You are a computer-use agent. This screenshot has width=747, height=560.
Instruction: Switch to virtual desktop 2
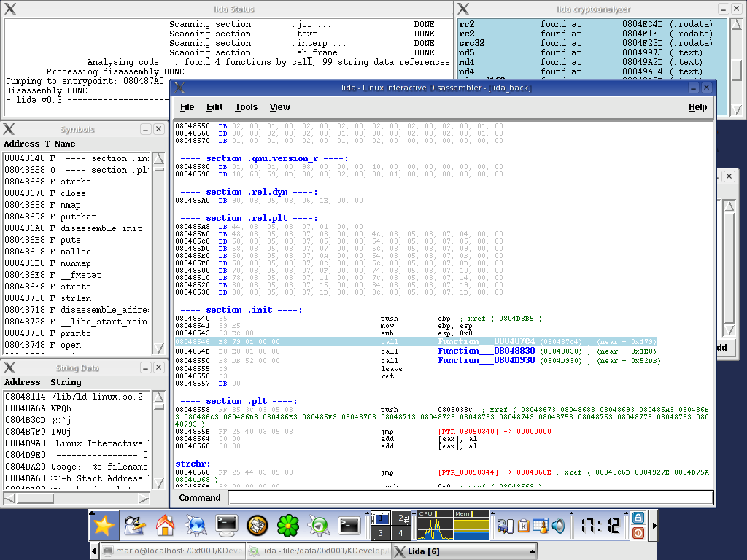pyautogui.click(x=401, y=518)
